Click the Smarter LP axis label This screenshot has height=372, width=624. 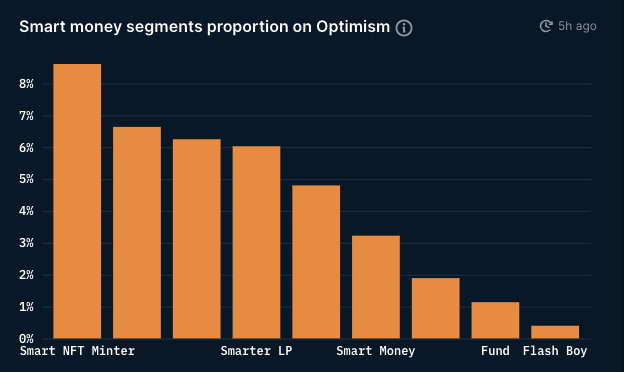point(256,351)
